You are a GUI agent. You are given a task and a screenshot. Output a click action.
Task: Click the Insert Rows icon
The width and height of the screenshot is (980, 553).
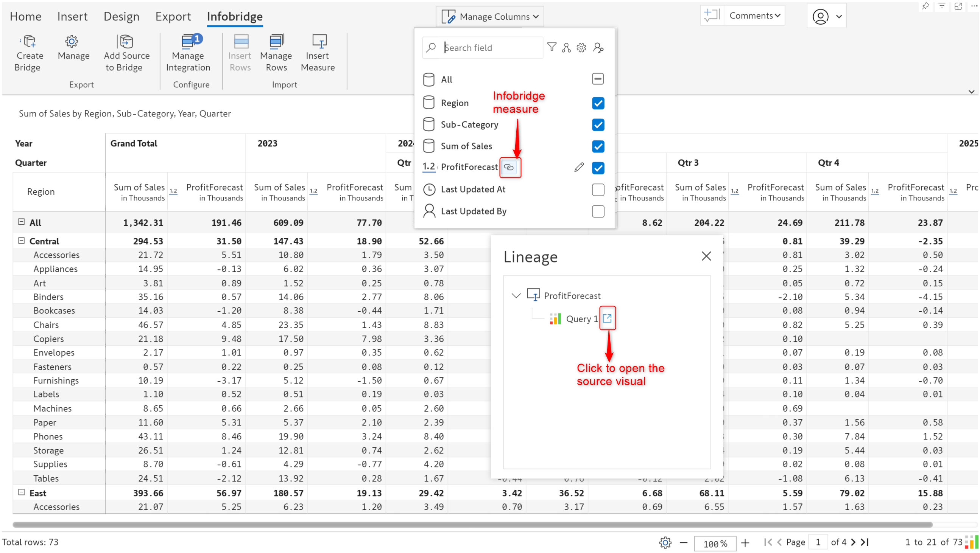coord(240,41)
